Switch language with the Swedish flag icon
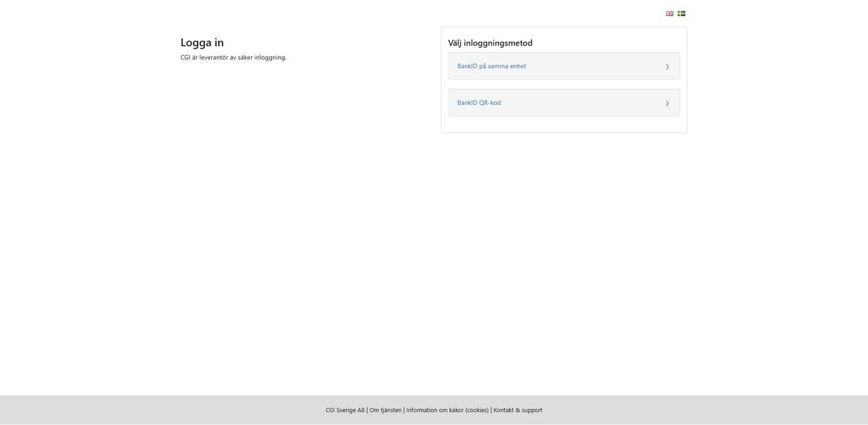 [681, 13]
